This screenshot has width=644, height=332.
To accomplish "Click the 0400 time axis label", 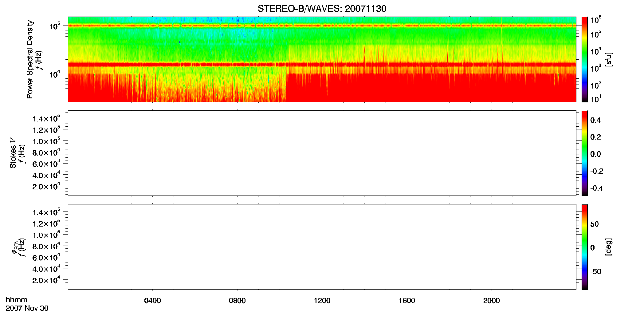I will point(152,301).
